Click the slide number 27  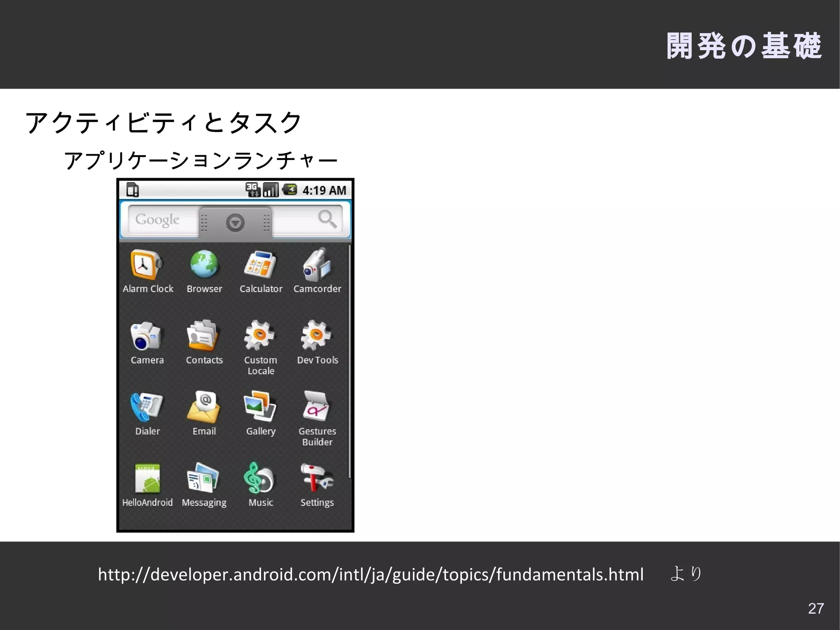tap(816, 608)
